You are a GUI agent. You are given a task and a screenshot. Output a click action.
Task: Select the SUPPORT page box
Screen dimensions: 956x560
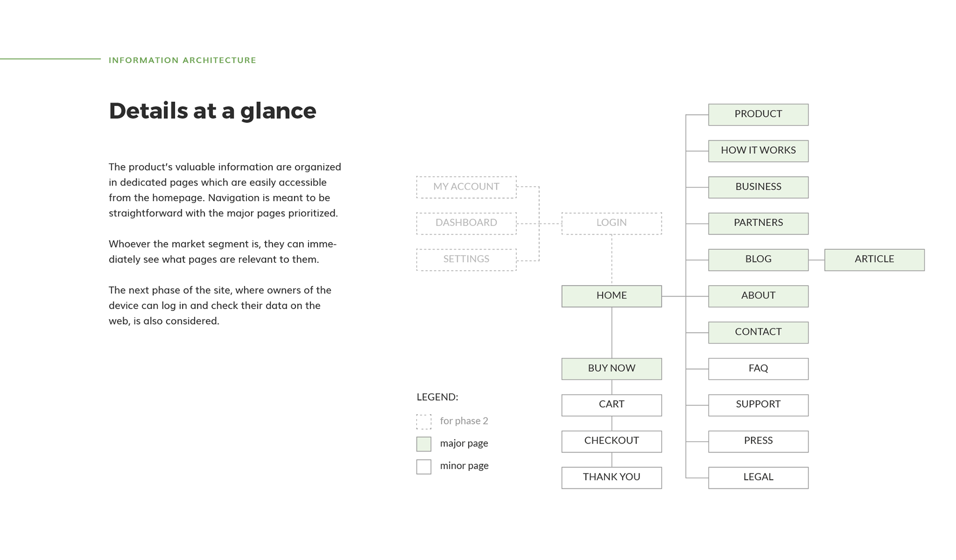[x=758, y=405]
